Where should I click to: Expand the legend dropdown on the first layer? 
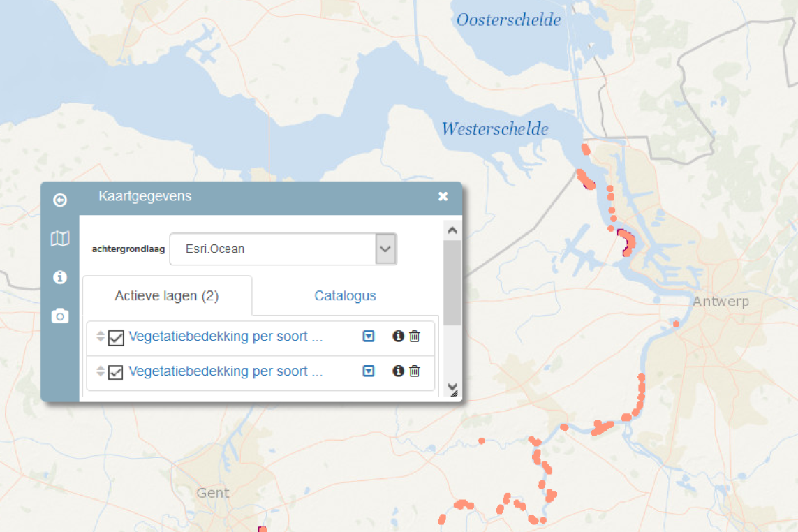(x=369, y=336)
